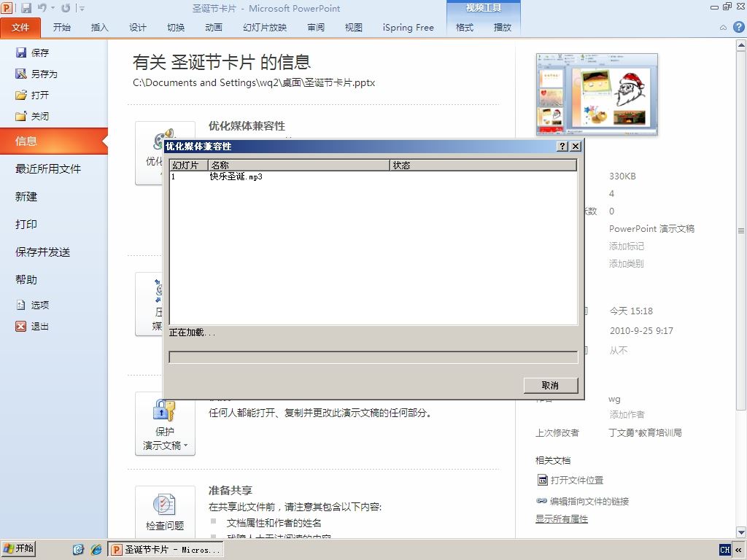Collapse the ribbon with the caret icon
Image resolution: width=747 pixels, height=560 pixels.
723,28
